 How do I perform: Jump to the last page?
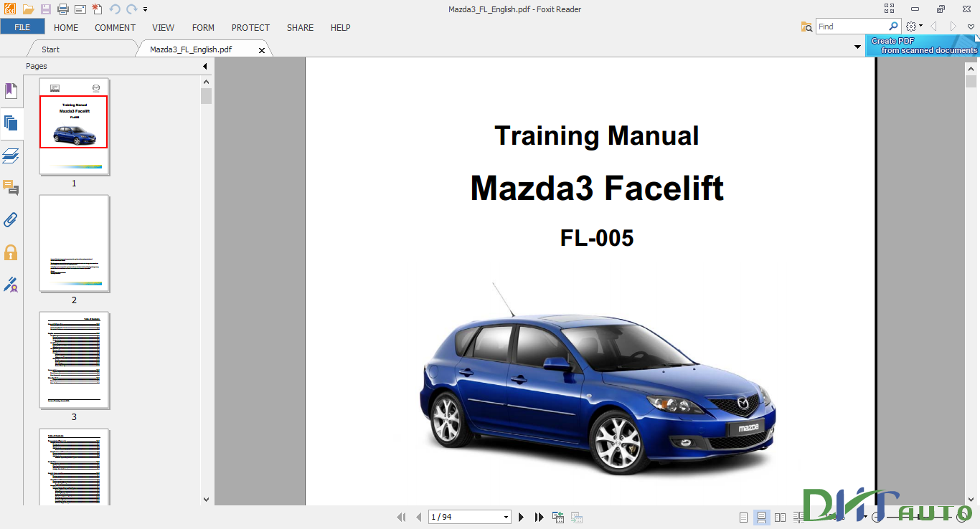(540, 517)
